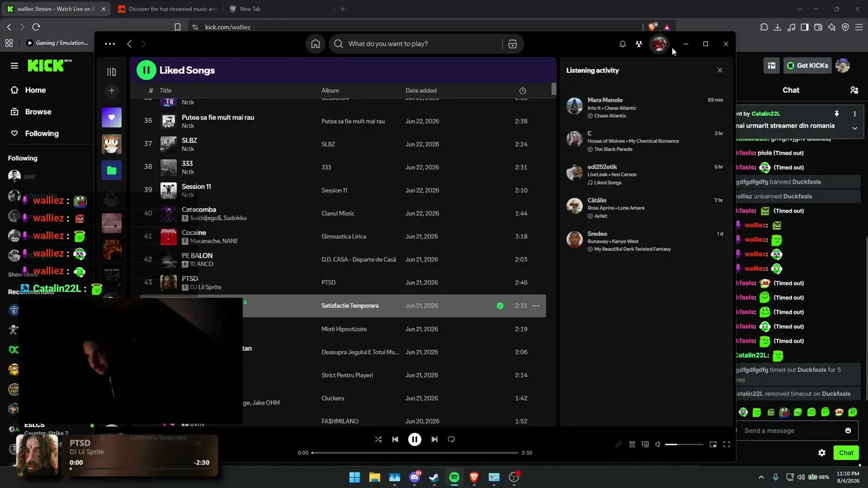Open Sredeo's Runaway listening entry
The width and height of the screenshot is (868, 488).
644,241
